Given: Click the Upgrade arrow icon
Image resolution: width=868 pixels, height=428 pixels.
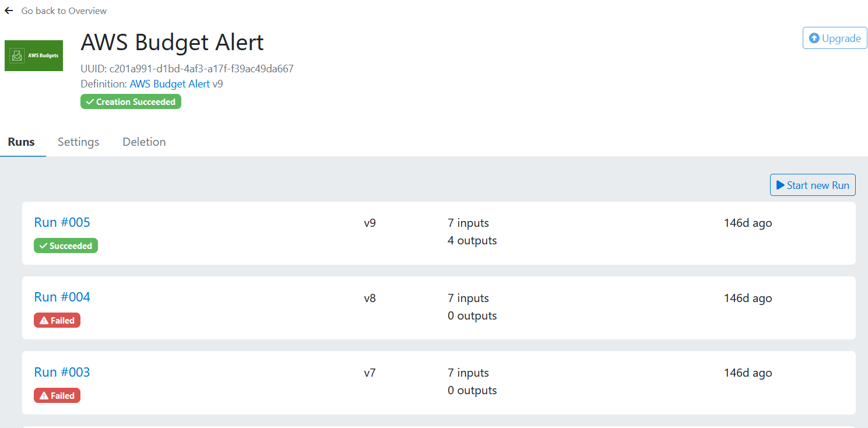Looking at the screenshot, I should pos(814,38).
